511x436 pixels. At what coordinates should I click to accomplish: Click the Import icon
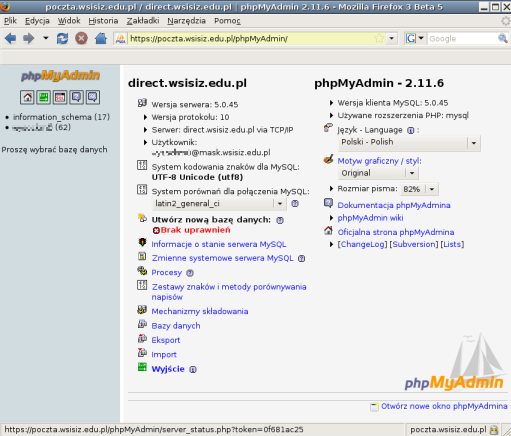[x=142, y=353]
